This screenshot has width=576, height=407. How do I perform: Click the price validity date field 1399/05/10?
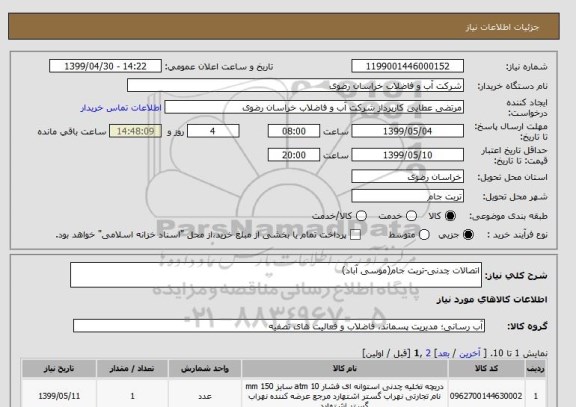[407, 155]
